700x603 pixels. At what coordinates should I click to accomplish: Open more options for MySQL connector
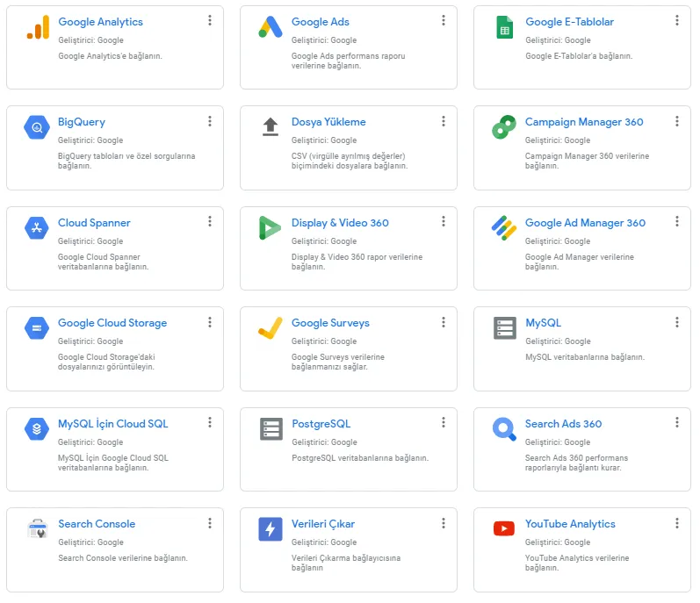[677, 322]
